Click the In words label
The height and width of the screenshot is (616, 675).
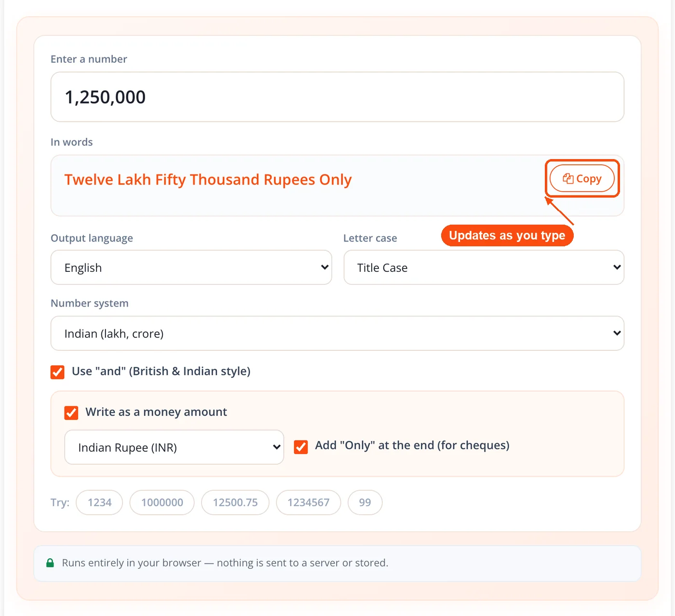coord(72,142)
